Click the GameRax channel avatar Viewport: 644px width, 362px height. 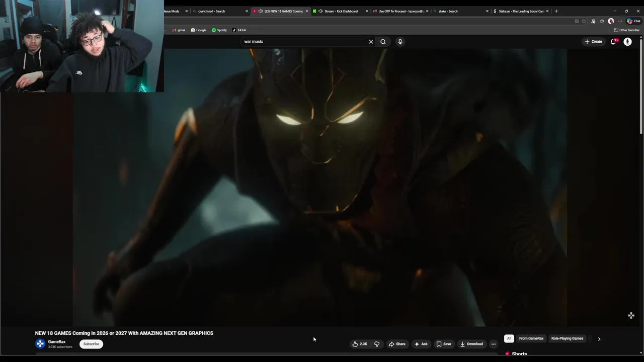pyautogui.click(x=40, y=344)
